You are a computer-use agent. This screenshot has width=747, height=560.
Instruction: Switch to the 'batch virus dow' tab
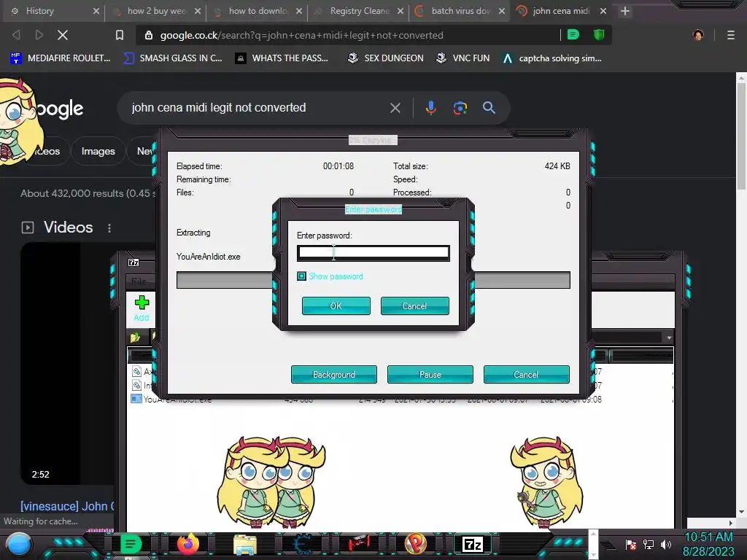point(461,11)
